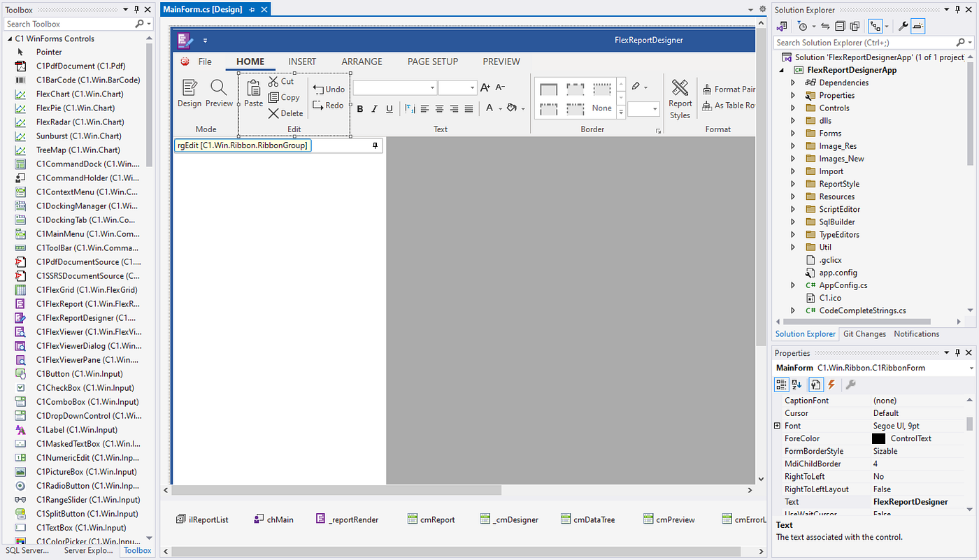
Task: Select the Events lightning icon in Properties
Action: coord(831,384)
